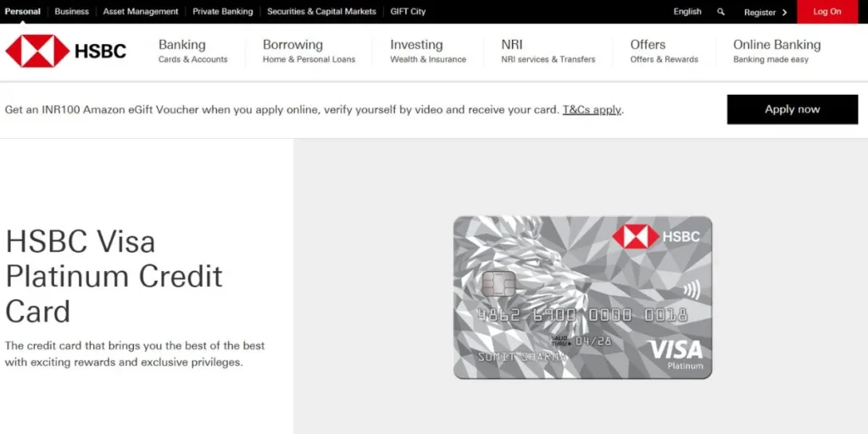Viewport: 868px width, 434px height.
Task: Expand the NRI services menu
Action: [548, 51]
